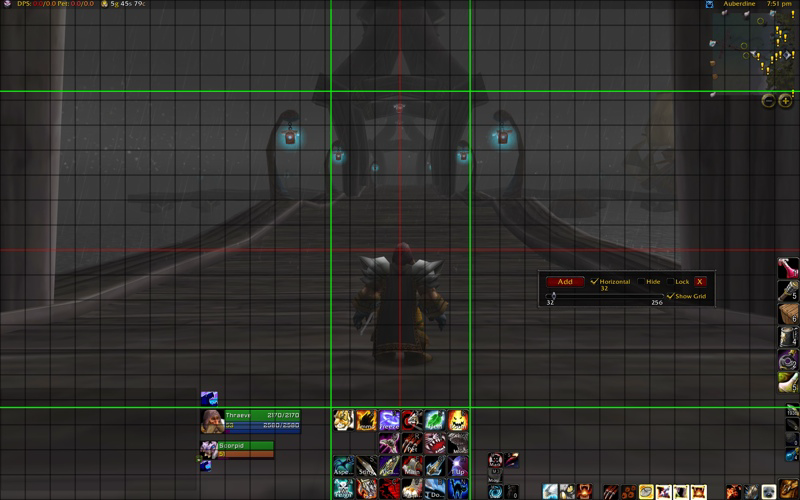
Task: Click the red fanged mouth ability icon
Action: click(x=435, y=443)
